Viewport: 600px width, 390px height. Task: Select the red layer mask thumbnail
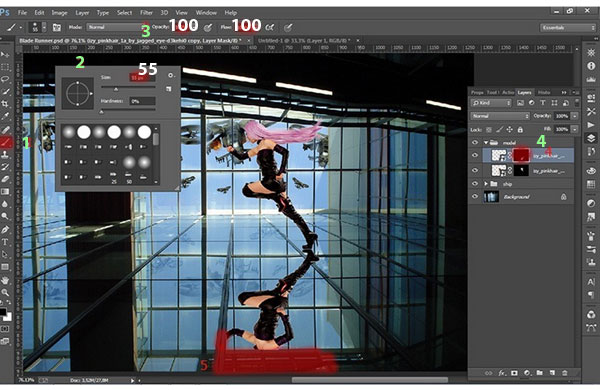tap(521, 155)
